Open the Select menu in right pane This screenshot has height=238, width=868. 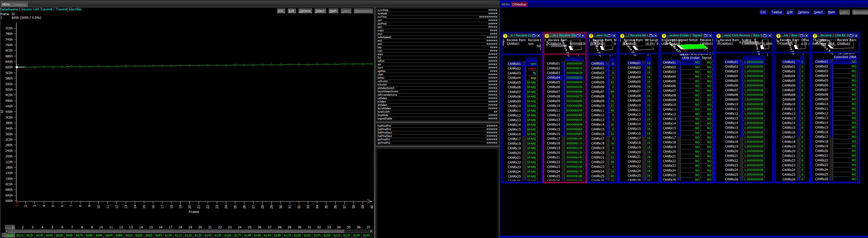click(818, 12)
